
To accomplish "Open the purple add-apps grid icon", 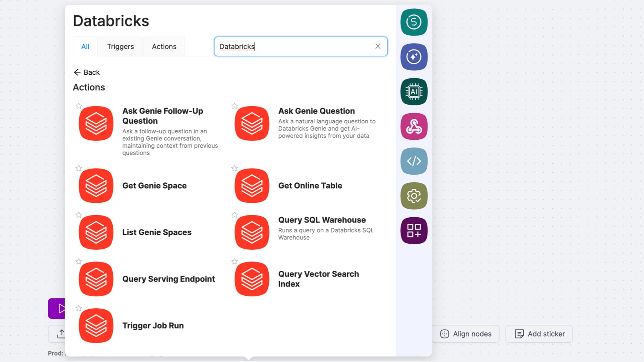I will (x=414, y=231).
